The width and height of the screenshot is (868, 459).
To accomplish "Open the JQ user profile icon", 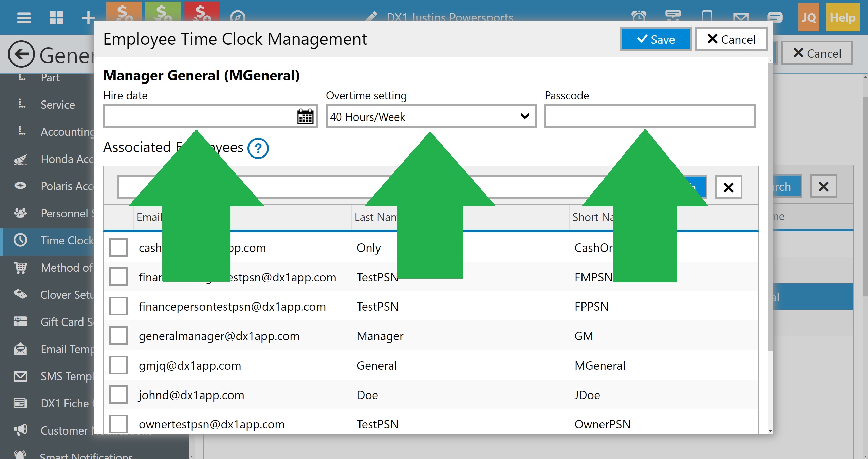I will click(808, 17).
